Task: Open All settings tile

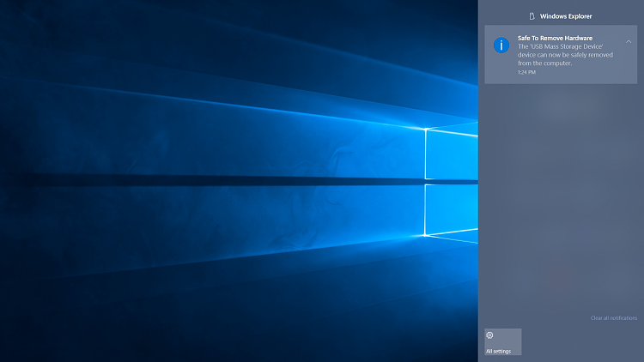Action: click(502, 341)
